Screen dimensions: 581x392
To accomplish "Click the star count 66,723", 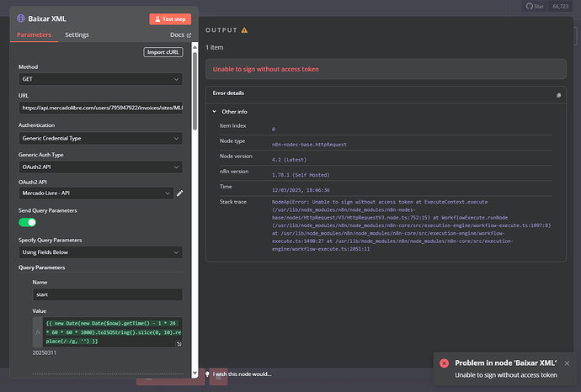I will [560, 6].
